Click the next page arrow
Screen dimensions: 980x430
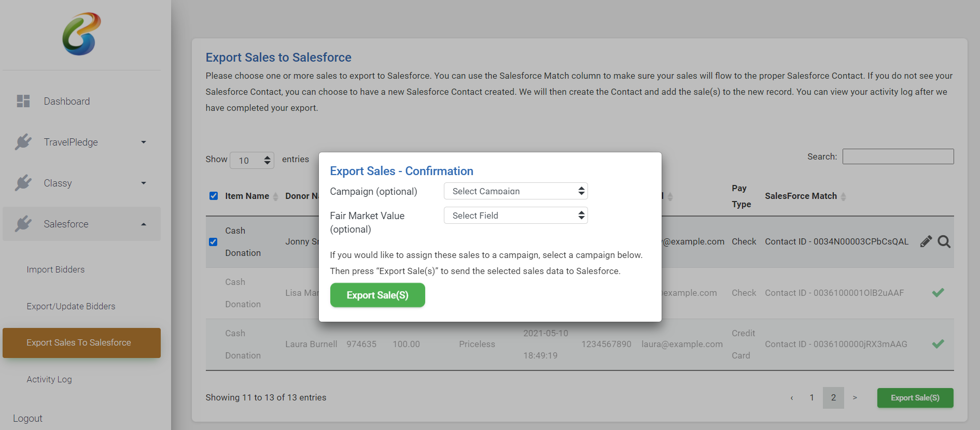click(855, 398)
